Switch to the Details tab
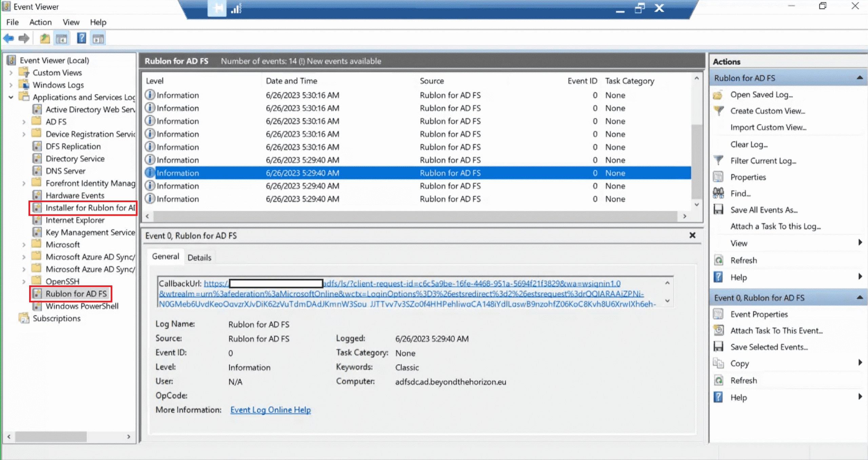 click(x=199, y=257)
